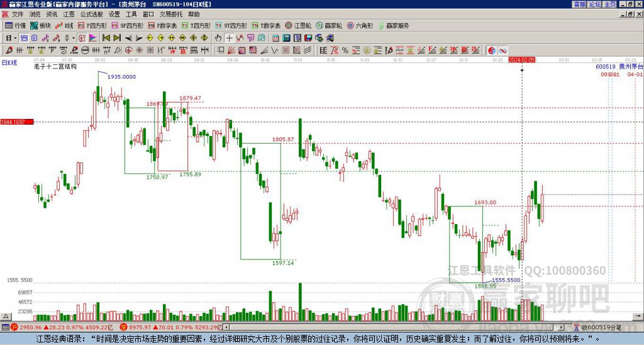Screen dimensions: 644x345
Task: Open the calendar icon tool
Action: (x=275, y=38)
